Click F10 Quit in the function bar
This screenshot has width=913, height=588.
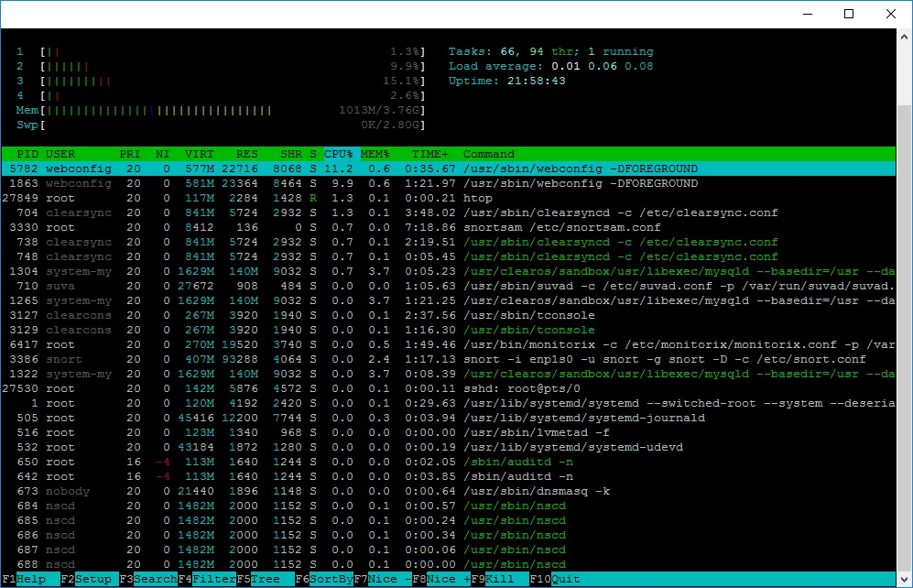click(x=555, y=579)
